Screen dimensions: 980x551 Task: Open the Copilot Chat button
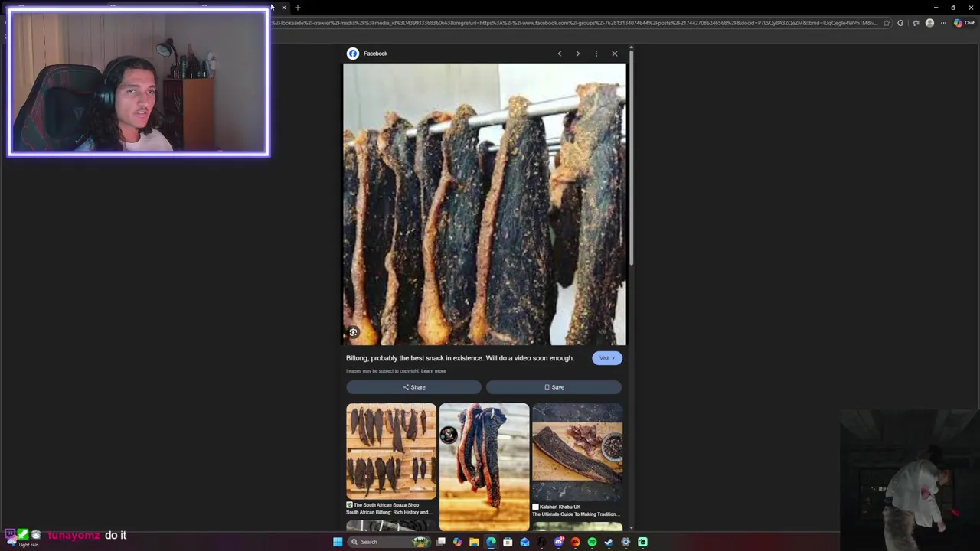point(964,23)
